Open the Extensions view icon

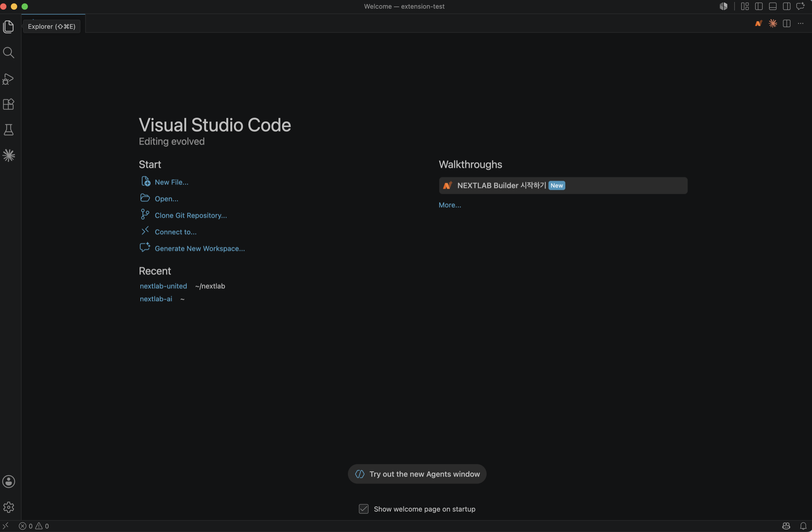point(9,104)
